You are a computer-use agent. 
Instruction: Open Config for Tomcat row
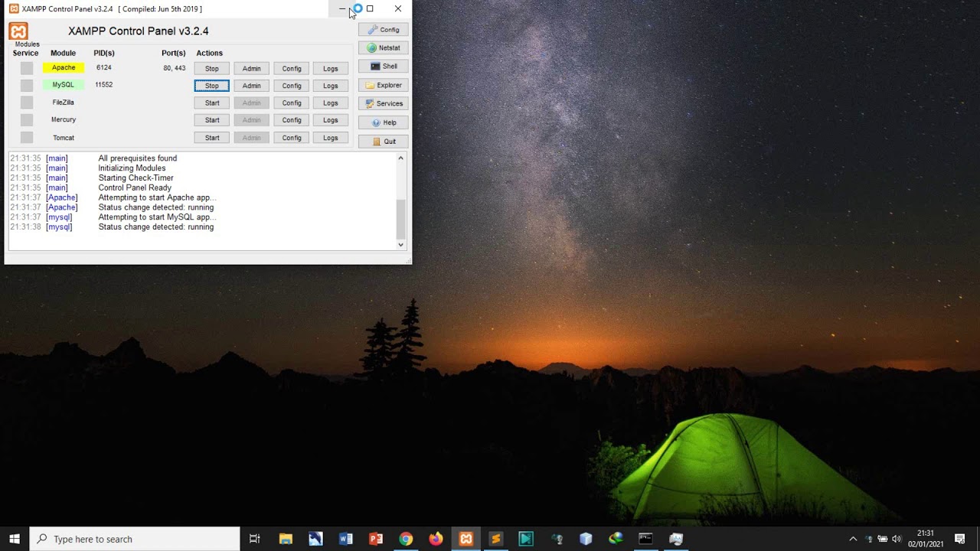coord(292,138)
